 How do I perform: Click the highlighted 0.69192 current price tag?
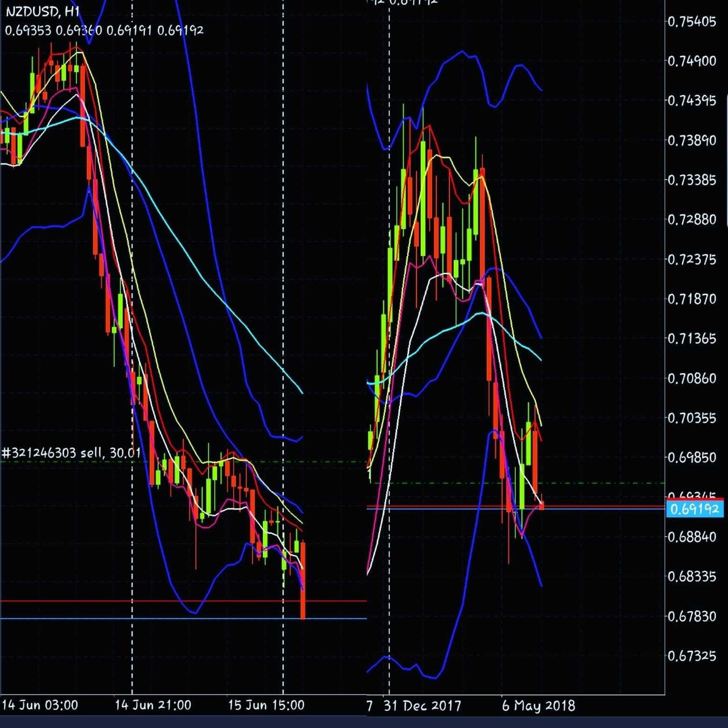click(694, 509)
